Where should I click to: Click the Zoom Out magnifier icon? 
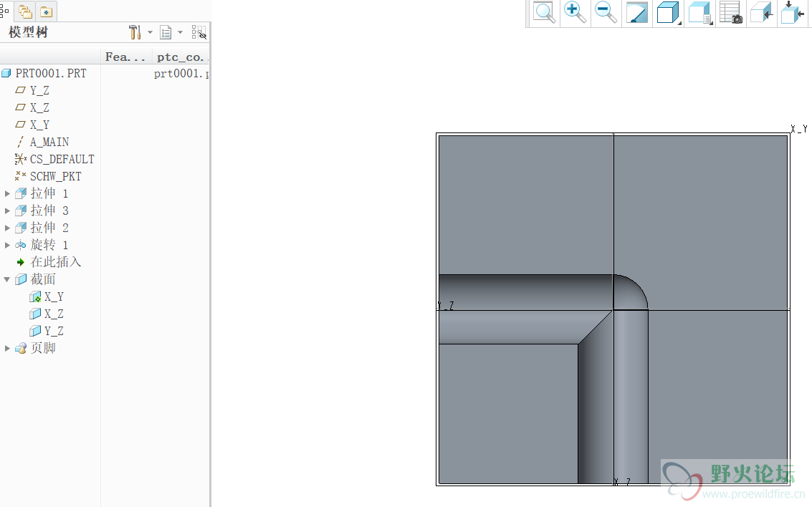(x=606, y=12)
